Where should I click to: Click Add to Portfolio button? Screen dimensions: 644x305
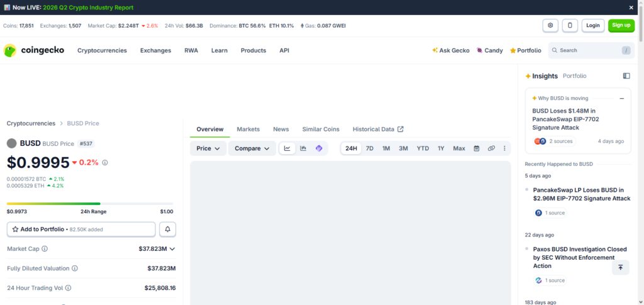81,230
